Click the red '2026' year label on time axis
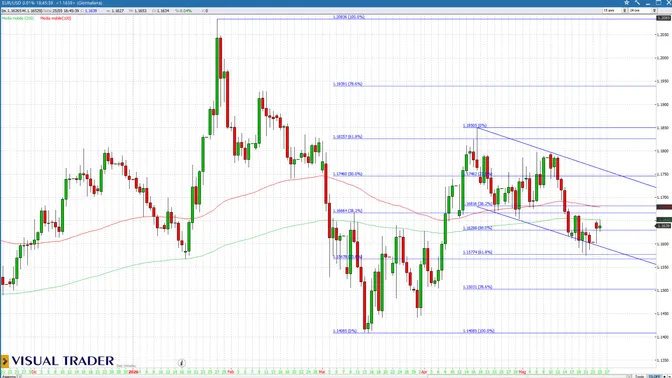672x378 pixels. [134, 372]
